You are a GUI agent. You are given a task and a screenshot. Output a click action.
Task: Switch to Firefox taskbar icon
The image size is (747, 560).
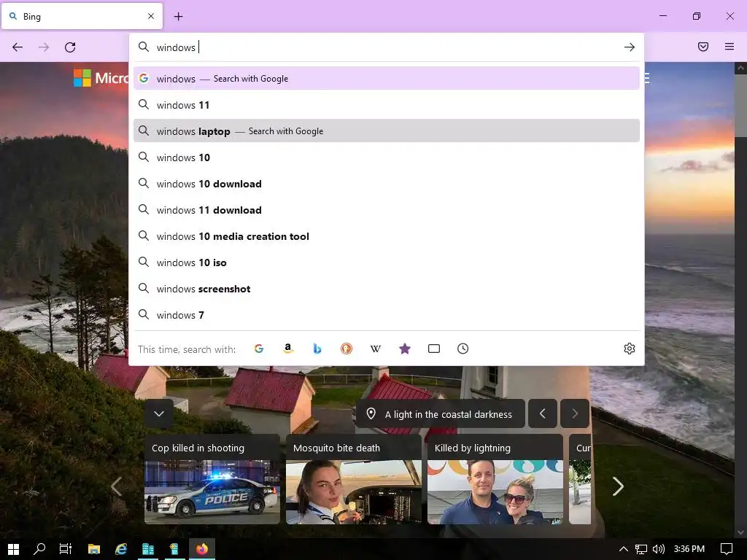point(202,549)
